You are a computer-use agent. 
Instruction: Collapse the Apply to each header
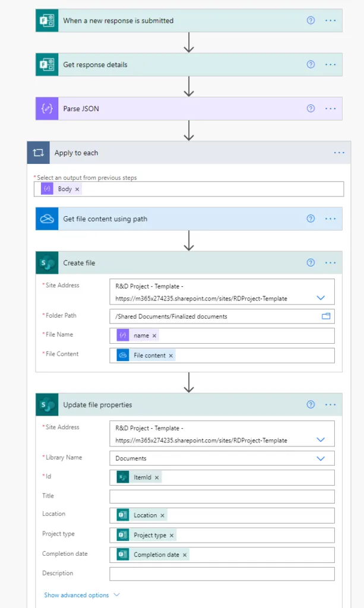click(189, 153)
